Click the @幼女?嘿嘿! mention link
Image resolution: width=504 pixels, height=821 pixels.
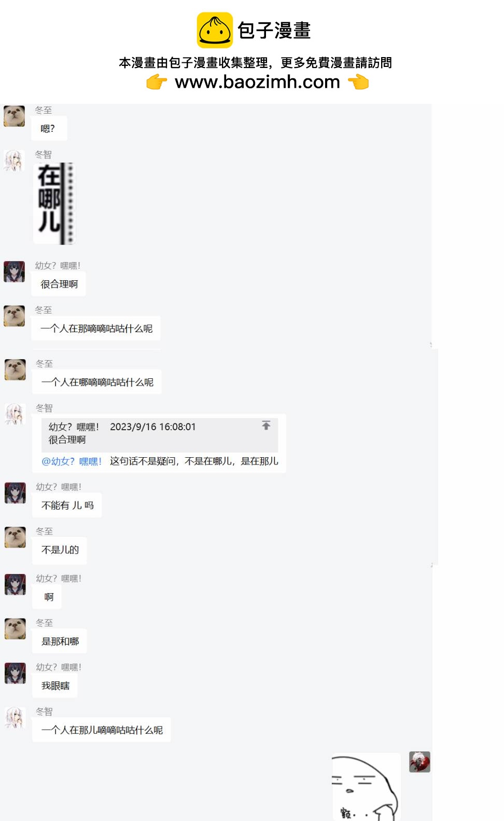point(72,461)
